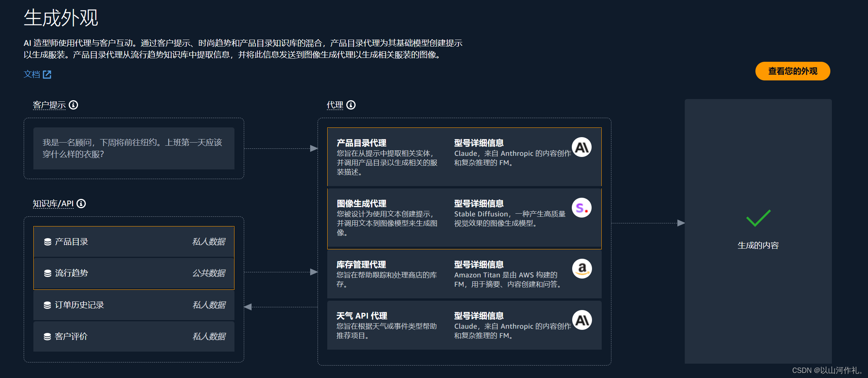Image resolution: width=868 pixels, height=378 pixels.
Task: Click 私人数据 label in 订单历史记录 row
Action: (209, 305)
